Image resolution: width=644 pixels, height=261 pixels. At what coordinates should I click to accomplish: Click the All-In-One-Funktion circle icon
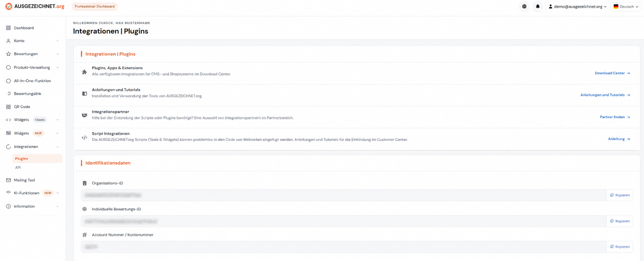click(x=8, y=81)
